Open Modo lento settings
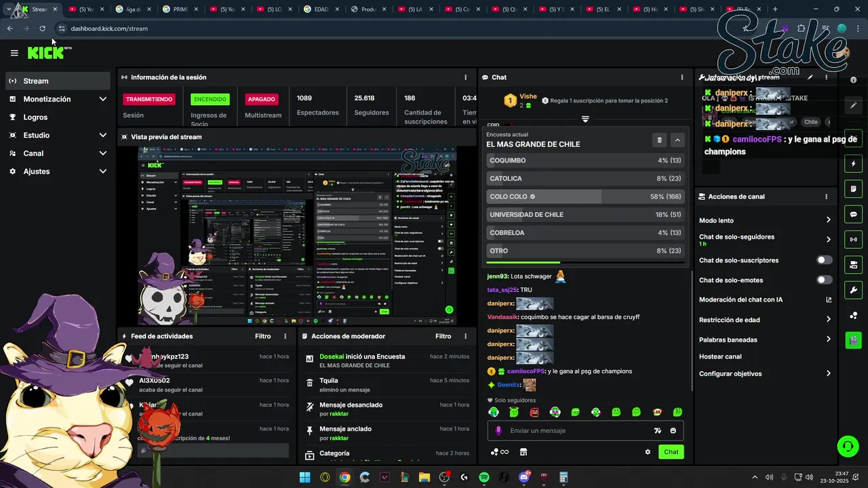This screenshot has height=488, width=868. (765, 220)
